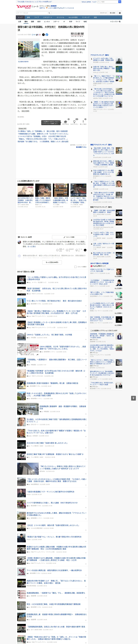Close the reaction tooltip with its X
The height and width of the screenshot is (644, 138).
click(x=60, y=122)
